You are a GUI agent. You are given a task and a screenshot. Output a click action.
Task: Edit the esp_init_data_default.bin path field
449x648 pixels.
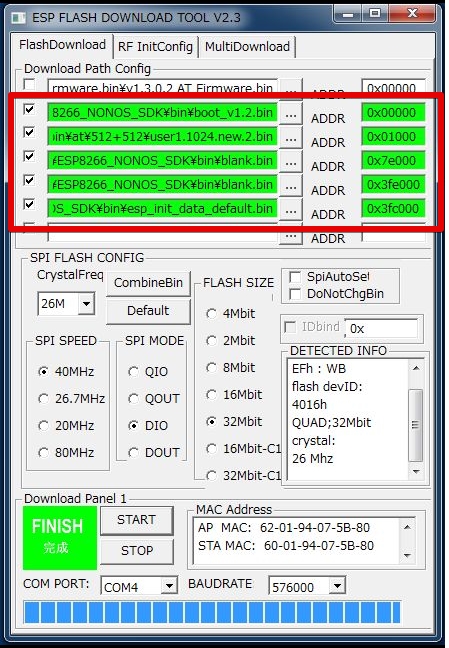click(162, 208)
